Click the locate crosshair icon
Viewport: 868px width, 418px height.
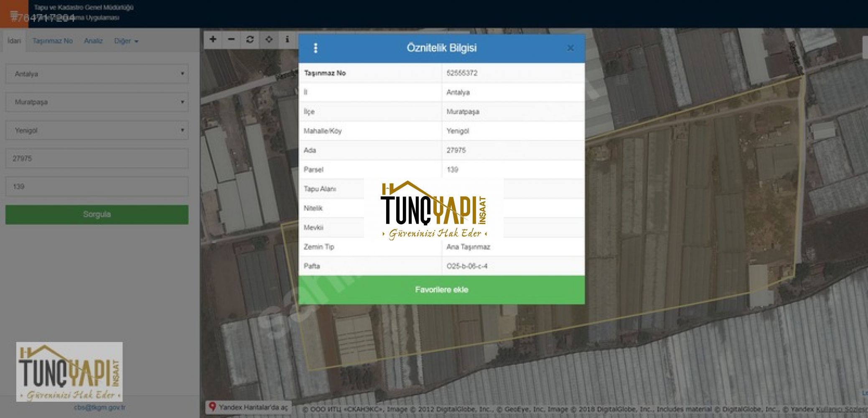(269, 39)
